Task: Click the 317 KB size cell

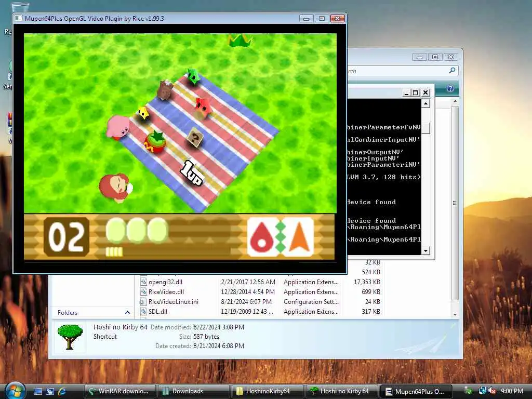Action: point(371,312)
